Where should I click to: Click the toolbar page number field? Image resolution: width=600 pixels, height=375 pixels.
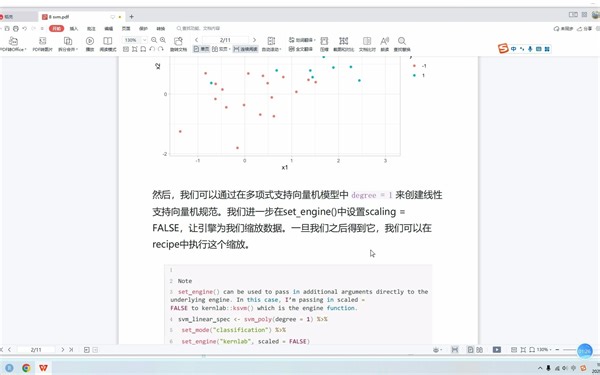(225, 40)
